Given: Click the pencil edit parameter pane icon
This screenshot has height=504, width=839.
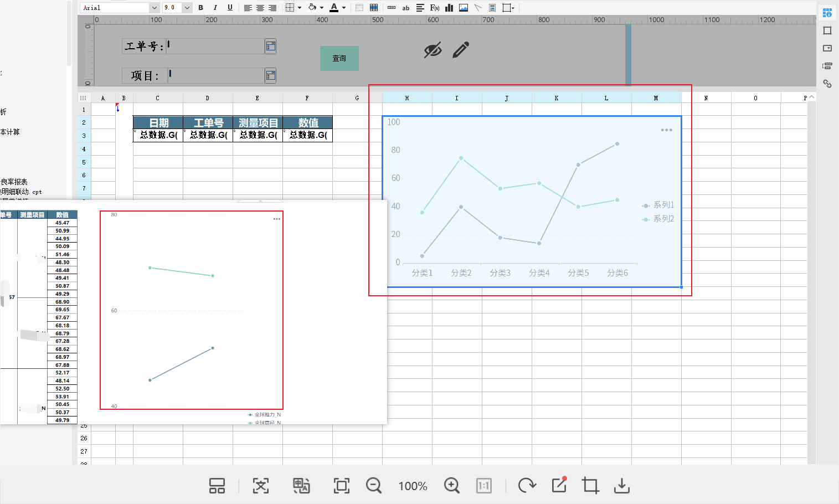Looking at the screenshot, I should (461, 50).
